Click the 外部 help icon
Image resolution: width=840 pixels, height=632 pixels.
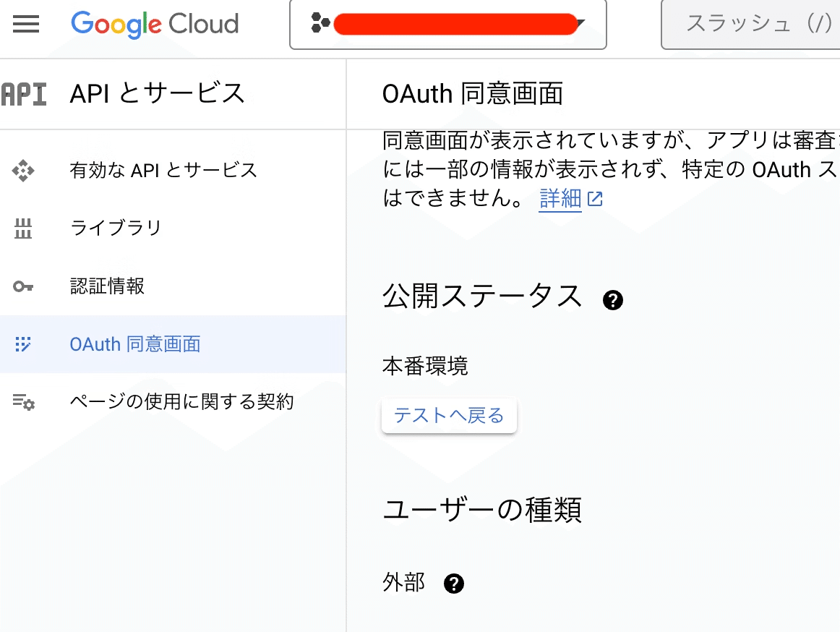454,583
